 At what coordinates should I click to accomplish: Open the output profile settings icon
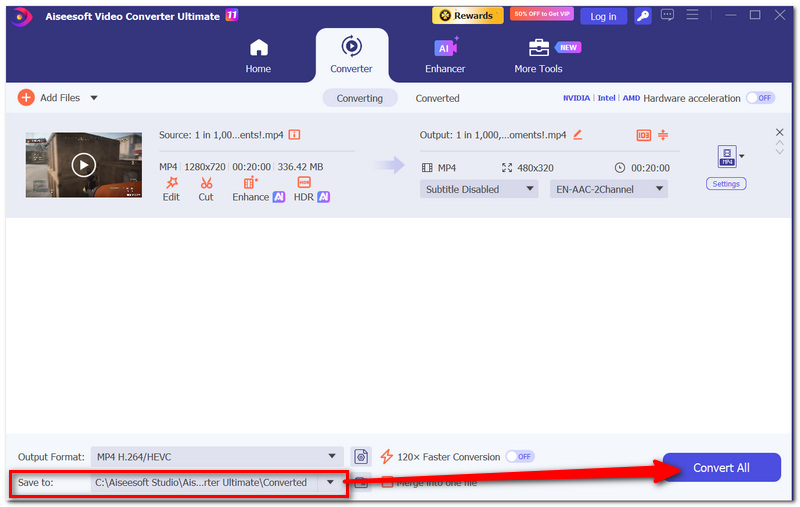361,457
